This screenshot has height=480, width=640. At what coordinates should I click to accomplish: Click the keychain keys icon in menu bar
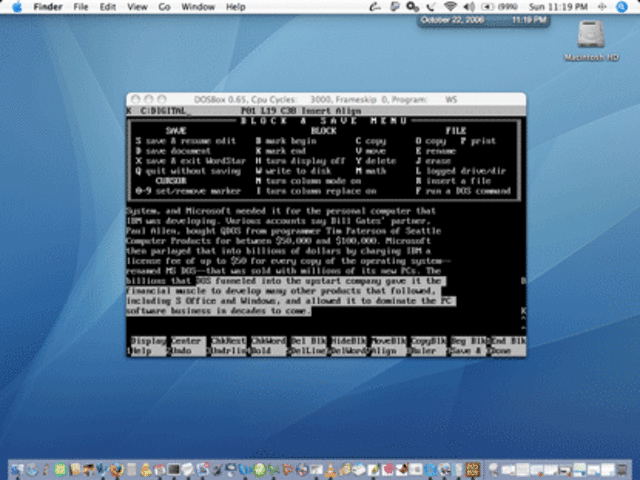tap(412, 7)
